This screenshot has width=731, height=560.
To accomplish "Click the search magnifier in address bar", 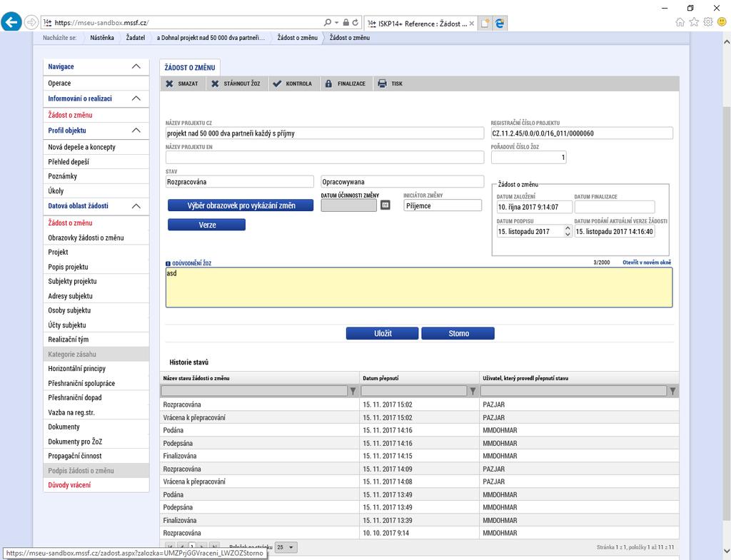I will click(328, 22).
